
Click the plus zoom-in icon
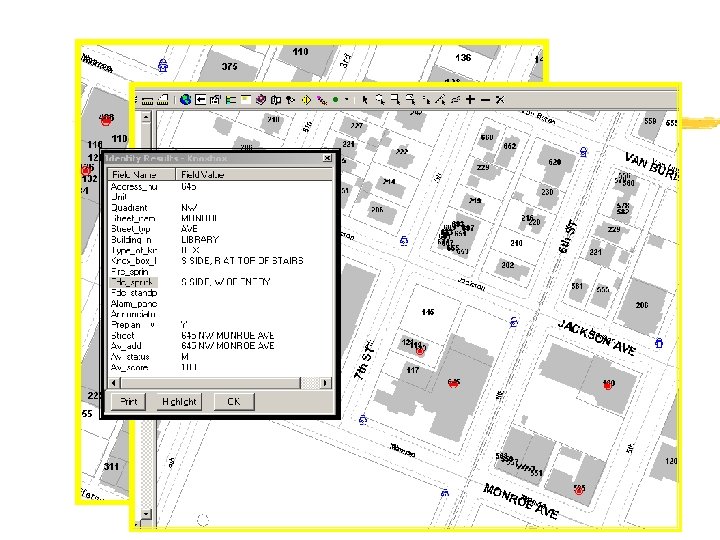(470, 99)
